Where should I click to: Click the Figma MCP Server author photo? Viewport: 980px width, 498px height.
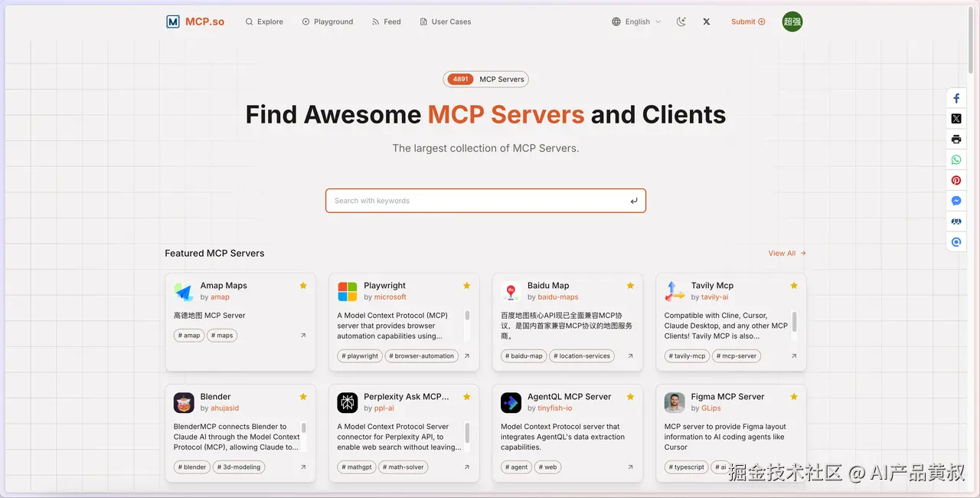pos(675,402)
